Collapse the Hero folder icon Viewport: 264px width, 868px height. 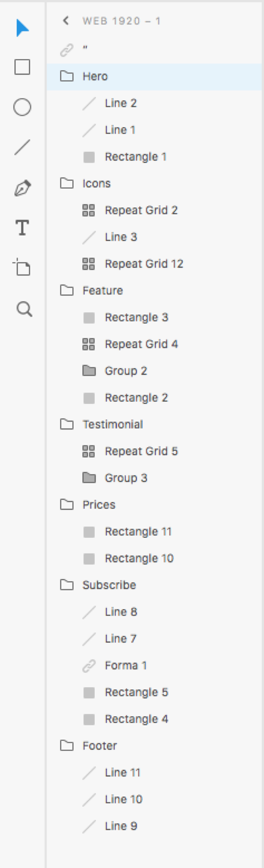click(x=67, y=76)
